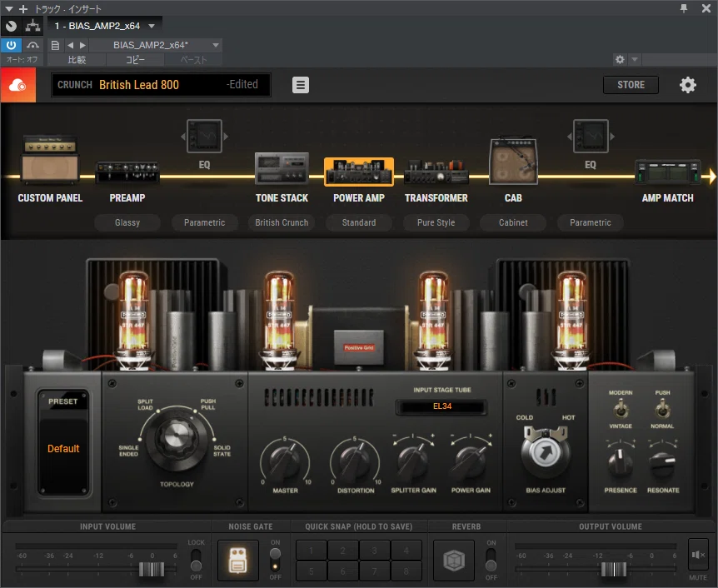Choose Pure Style transformer type

(436, 222)
